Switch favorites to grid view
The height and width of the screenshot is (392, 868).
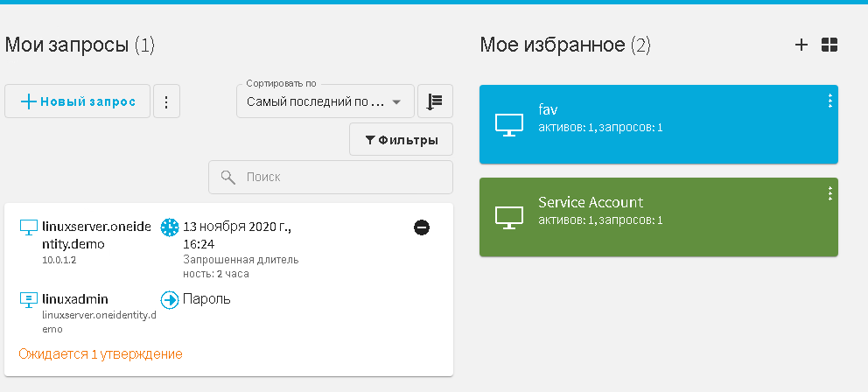click(x=829, y=45)
